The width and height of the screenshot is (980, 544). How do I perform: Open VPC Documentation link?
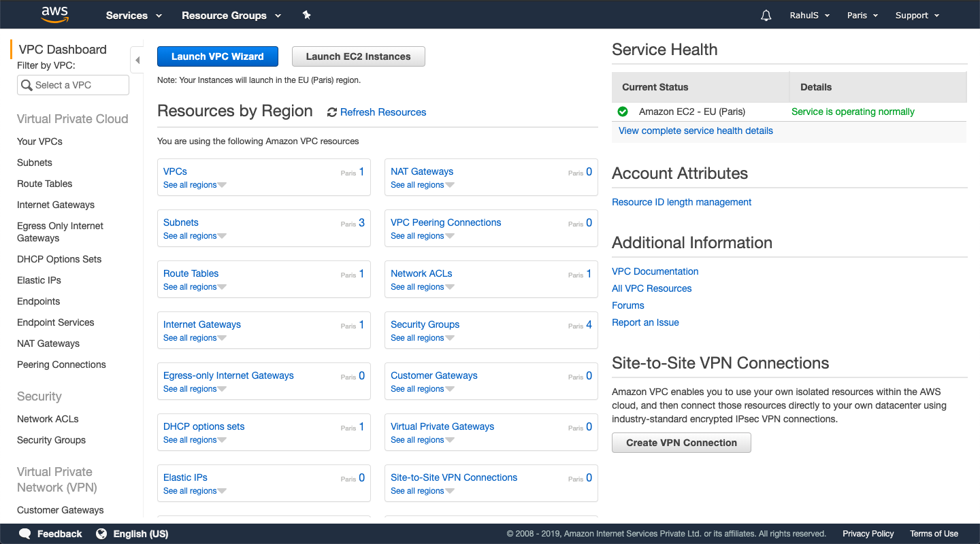(x=655, y=271)
